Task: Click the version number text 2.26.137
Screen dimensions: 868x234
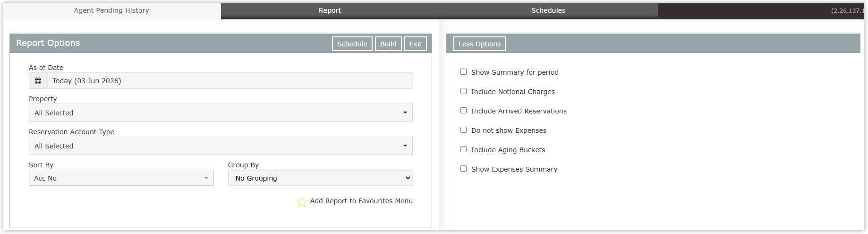Action: (x=847, y=10)
